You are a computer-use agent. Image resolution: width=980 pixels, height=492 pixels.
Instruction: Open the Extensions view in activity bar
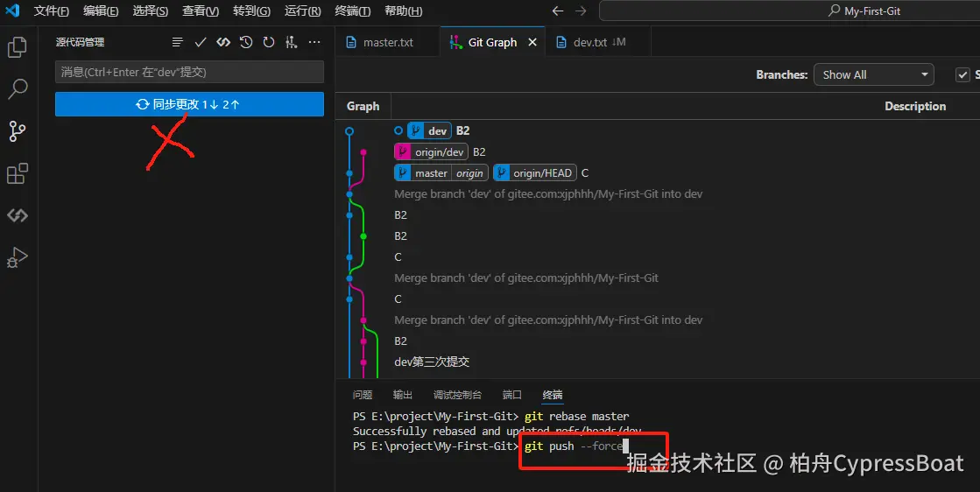pyautogui.click(x=18, y=173)
